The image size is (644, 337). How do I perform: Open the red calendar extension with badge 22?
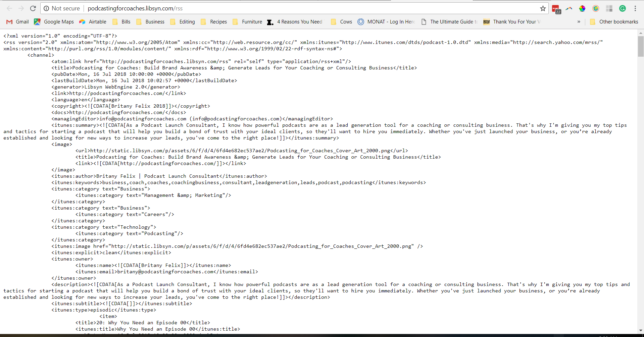click(x=556, y=9)
